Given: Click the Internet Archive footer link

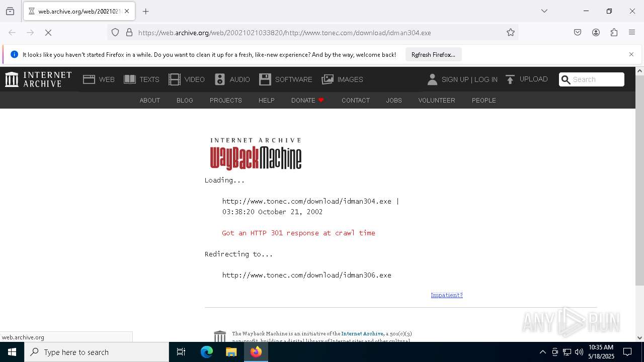Looking at the screenshot, I should pyautogui.click(x=362, y=333).
